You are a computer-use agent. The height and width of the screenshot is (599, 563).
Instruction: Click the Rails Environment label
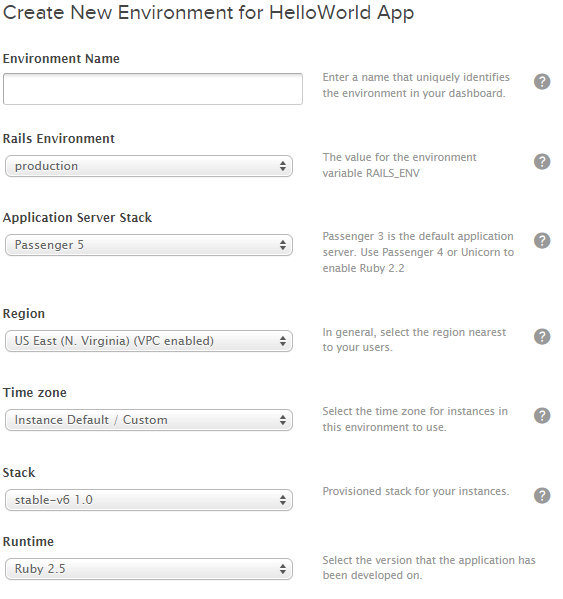pos(58,138)
